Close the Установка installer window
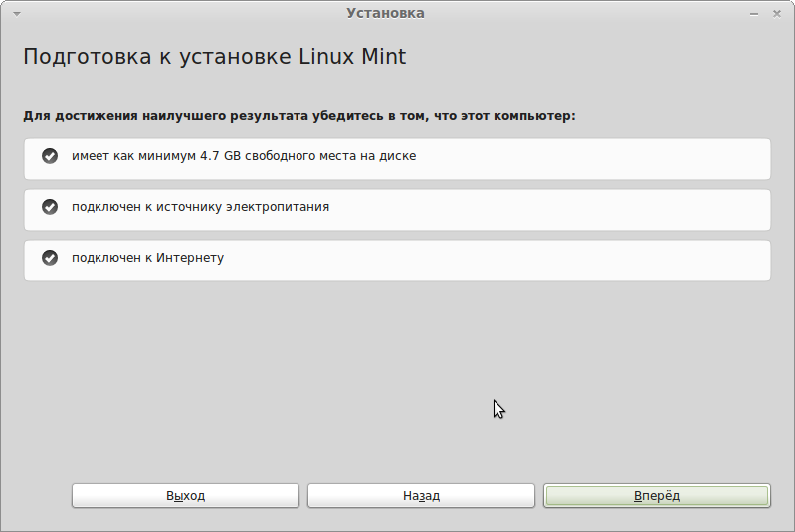This screenshot has width=795, height=532. [x=777, y=14]
